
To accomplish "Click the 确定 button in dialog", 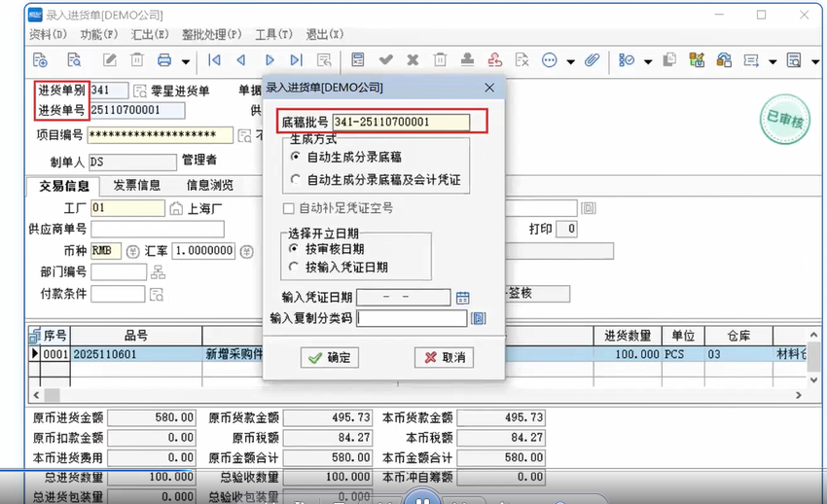I will [330, 357].
